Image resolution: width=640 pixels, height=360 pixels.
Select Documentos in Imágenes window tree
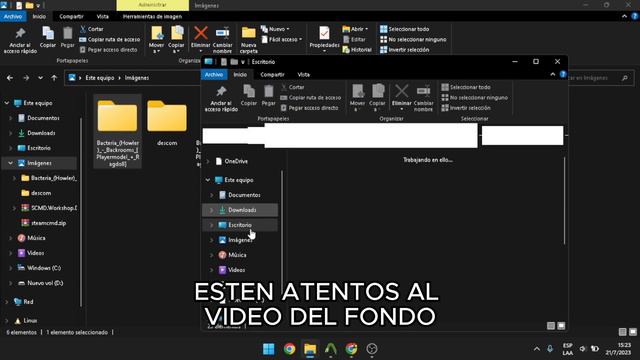(x=43, y=118)
